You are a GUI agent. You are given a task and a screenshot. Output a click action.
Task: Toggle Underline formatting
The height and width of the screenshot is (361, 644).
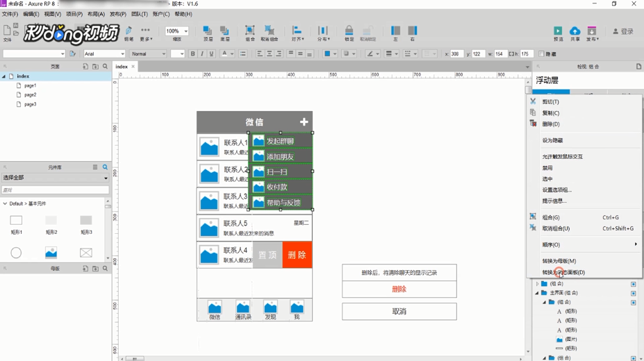pos(211,53)
